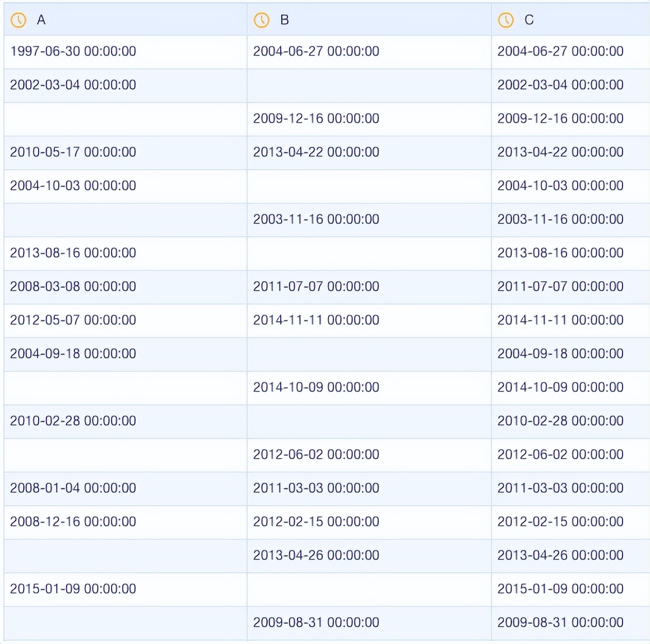
Task: Click 2013-04-22 00:00:00 in column B
Action: (316, 152)
